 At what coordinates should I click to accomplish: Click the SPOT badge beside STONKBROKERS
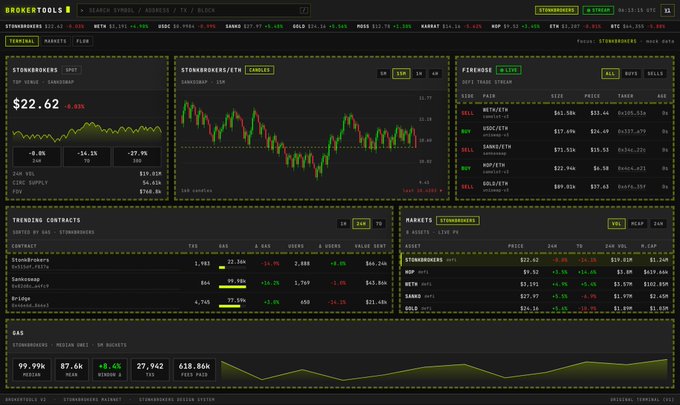[72, 70]
